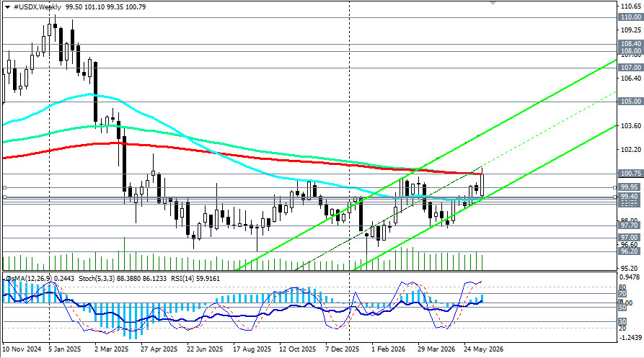
Task: Select the gray chart shift triangle marker
Action: (x=493, y=2)
